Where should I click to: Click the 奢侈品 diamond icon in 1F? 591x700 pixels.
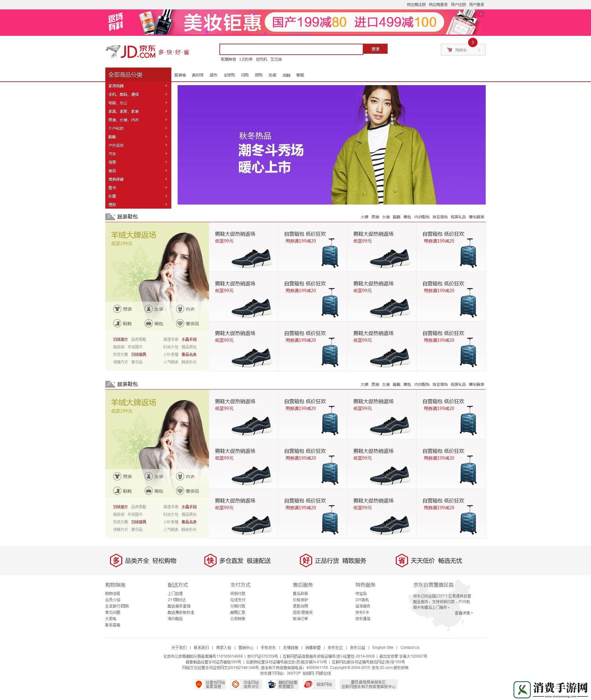180,323
